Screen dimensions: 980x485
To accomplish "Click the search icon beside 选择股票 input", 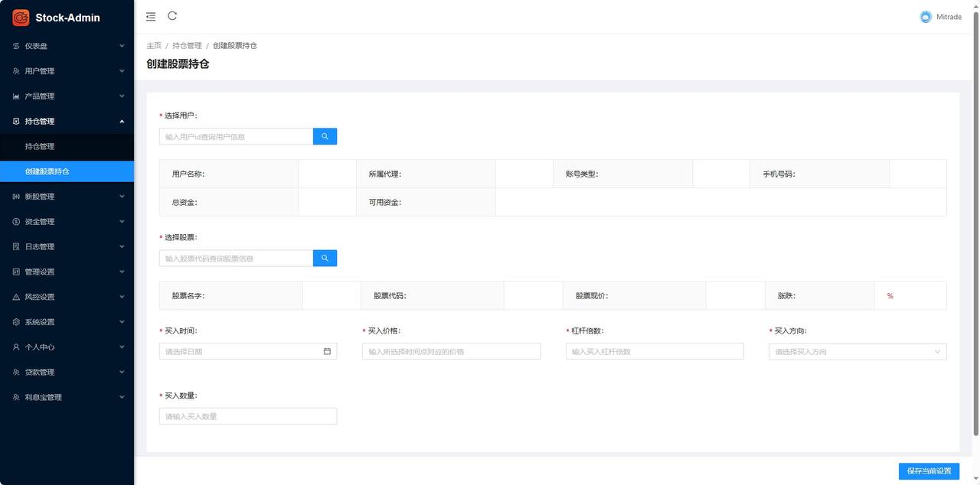I will coord(325,259).
